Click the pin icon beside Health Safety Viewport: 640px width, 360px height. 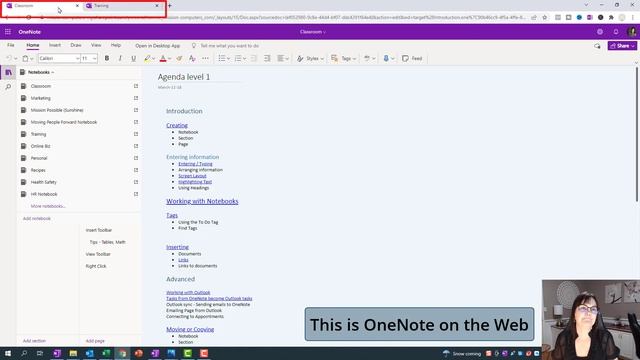tap(136, 182)
